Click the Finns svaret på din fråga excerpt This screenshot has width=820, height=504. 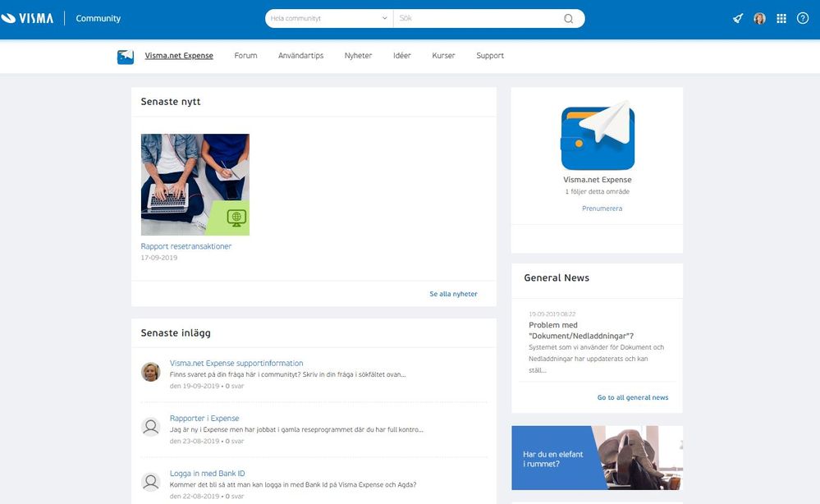[x=287, y=374]
